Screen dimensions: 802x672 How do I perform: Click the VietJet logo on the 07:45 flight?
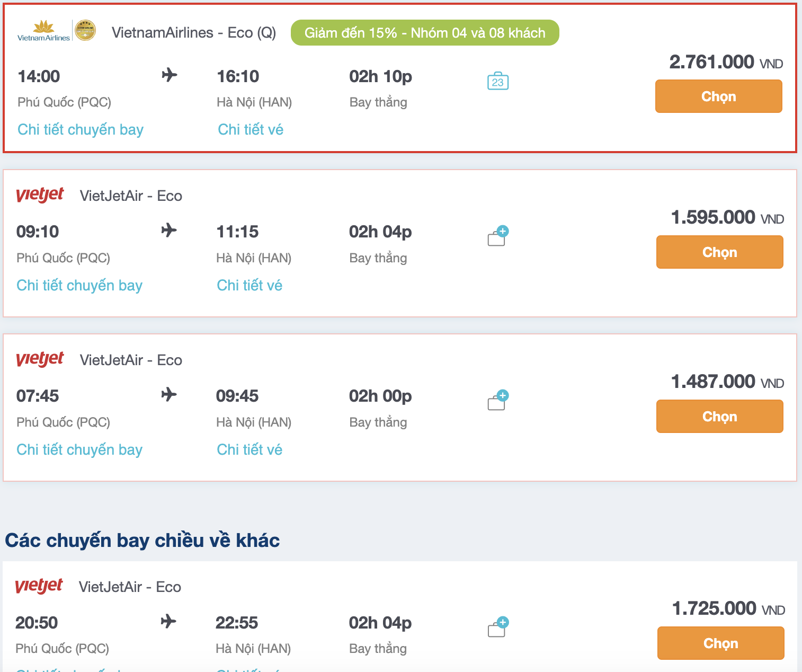40,359
